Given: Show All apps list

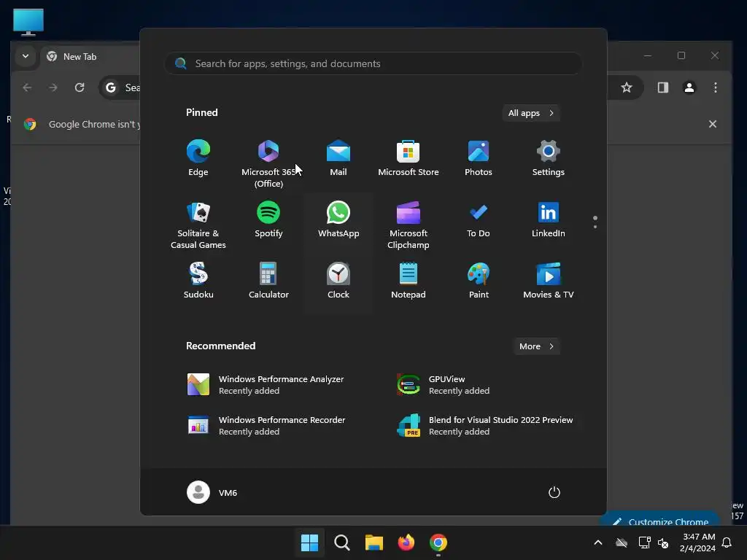Looking at the screenshot, I should coord(531,113).
